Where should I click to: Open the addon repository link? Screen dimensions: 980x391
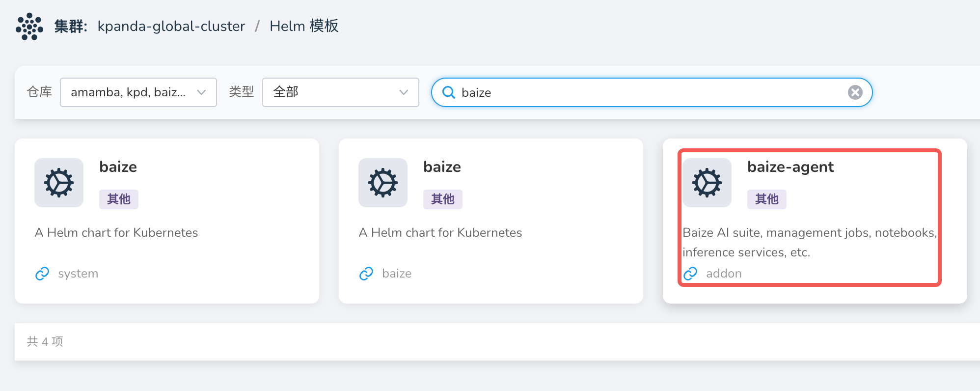coord(724,274)
